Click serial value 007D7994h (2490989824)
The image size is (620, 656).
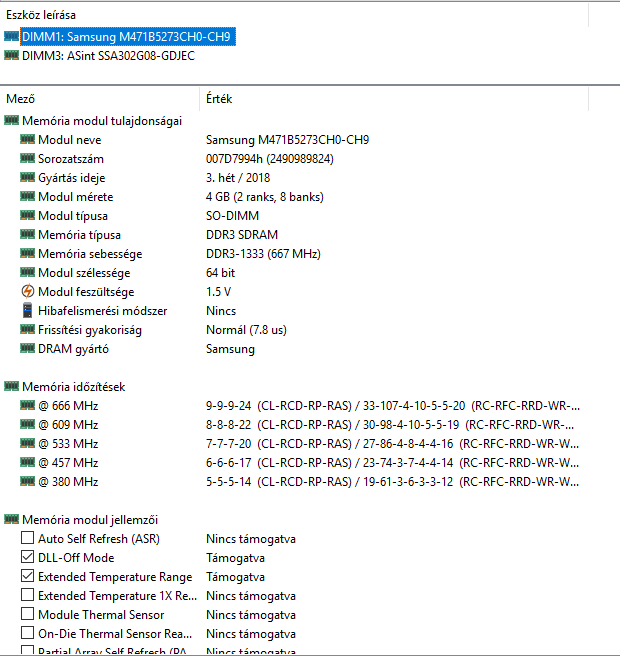click(x=270, y=159)
